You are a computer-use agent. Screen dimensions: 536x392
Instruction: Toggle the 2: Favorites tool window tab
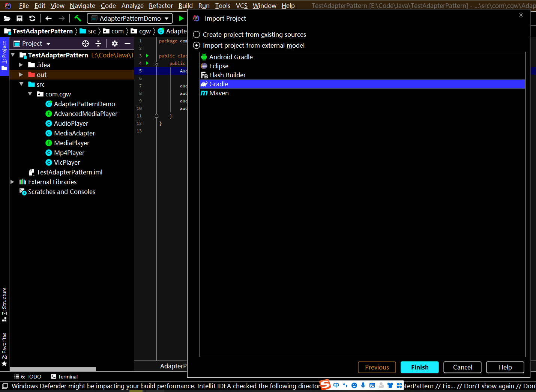coord(4,350)
